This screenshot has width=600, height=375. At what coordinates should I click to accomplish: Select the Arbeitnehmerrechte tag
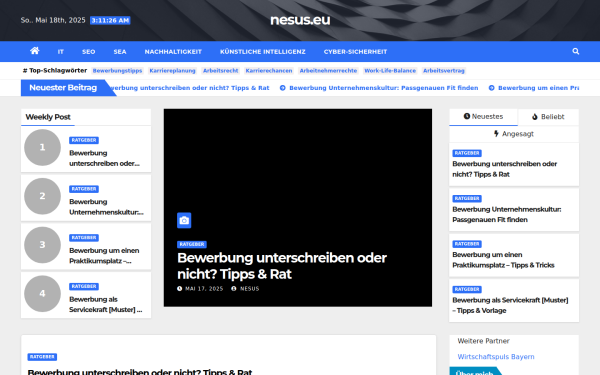(328, 71)
